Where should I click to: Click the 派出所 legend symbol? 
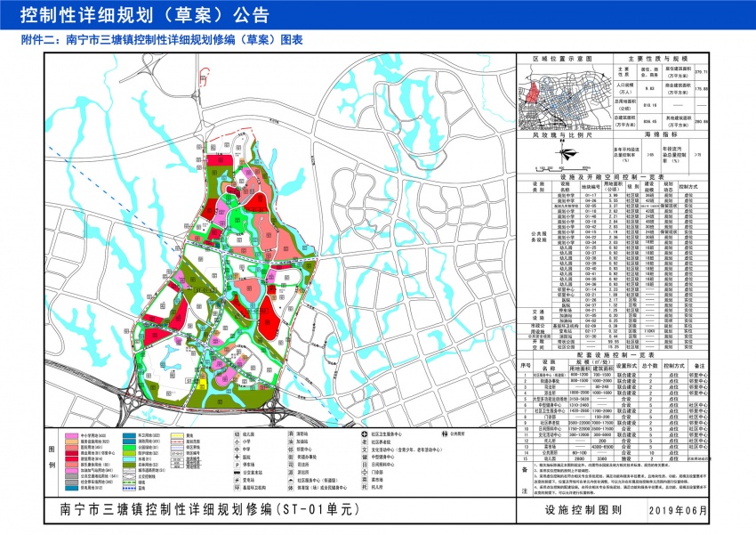(291, 473)
